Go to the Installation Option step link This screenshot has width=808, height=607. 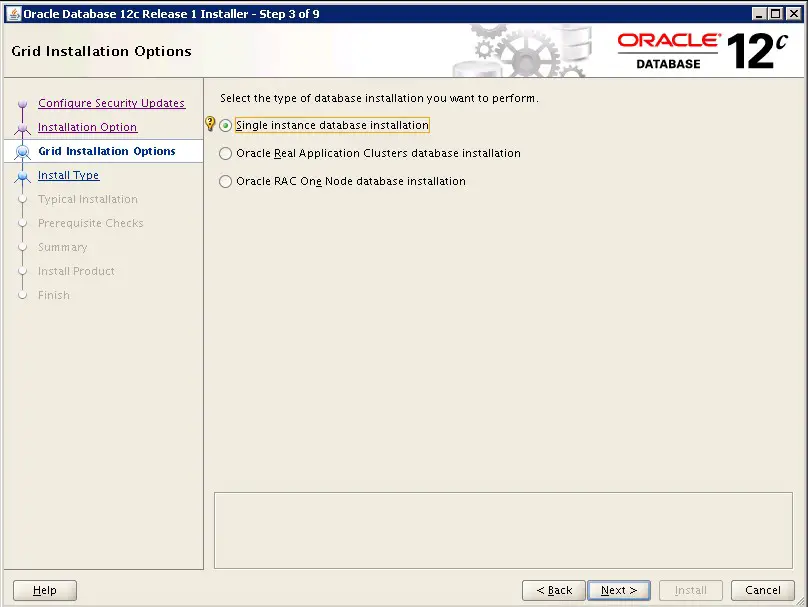tap(88, 127)
